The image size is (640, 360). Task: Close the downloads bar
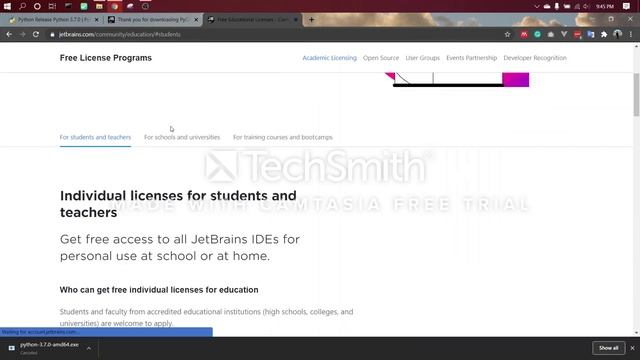[632, 348]
